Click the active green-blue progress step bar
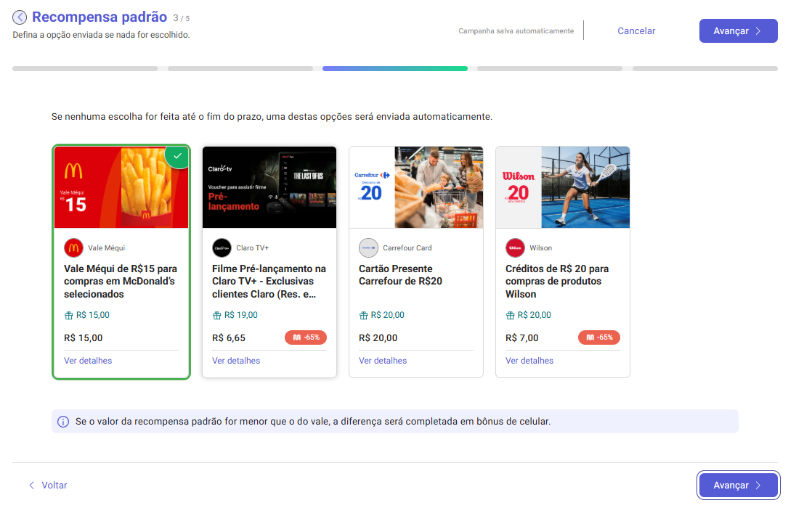 pyautogui.click(x=395, y=69)
